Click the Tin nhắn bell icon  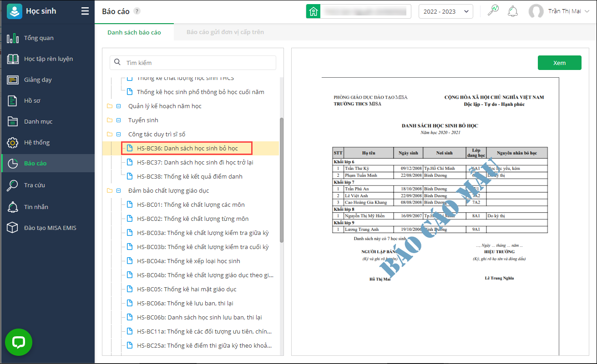[13, 207]
